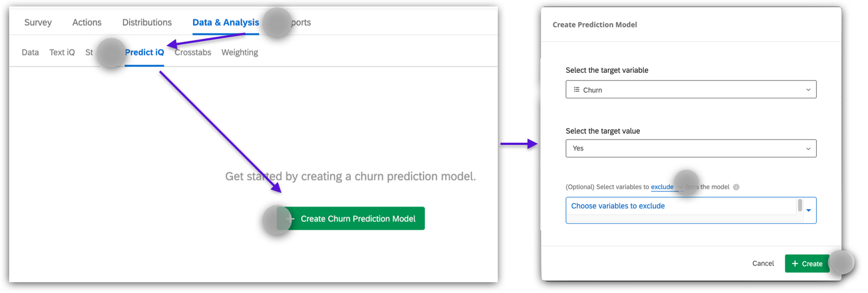Expand the target value dropdown showing Yes
This screenshot has height=293, width=868.
(x=691, y=149)
